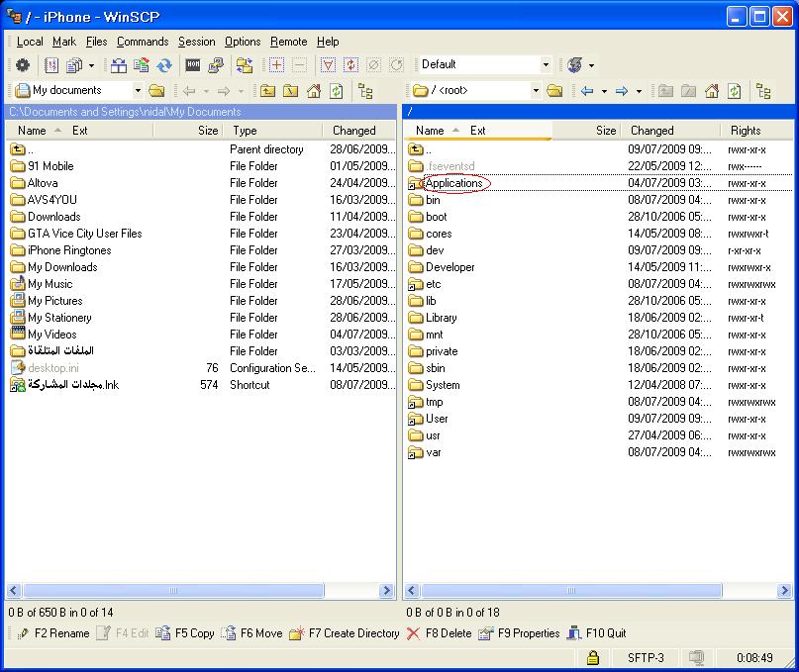Sort the remote panel by Rights column
This screenshot has width=799, height=672.
pos(746,131)
